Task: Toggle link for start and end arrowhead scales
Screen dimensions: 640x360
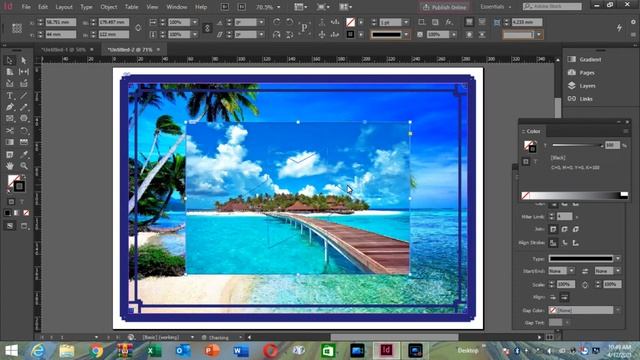Action: tap(585, 284)
